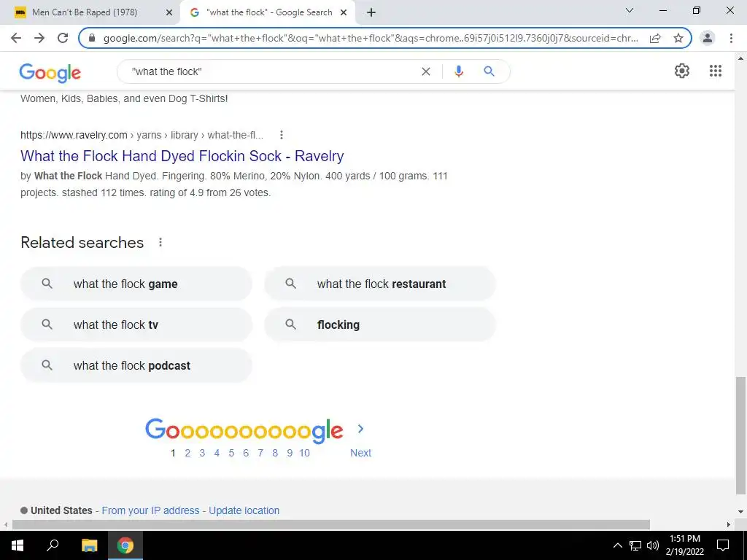Open What the Flock Ravelry result

[x=182, y=156]
